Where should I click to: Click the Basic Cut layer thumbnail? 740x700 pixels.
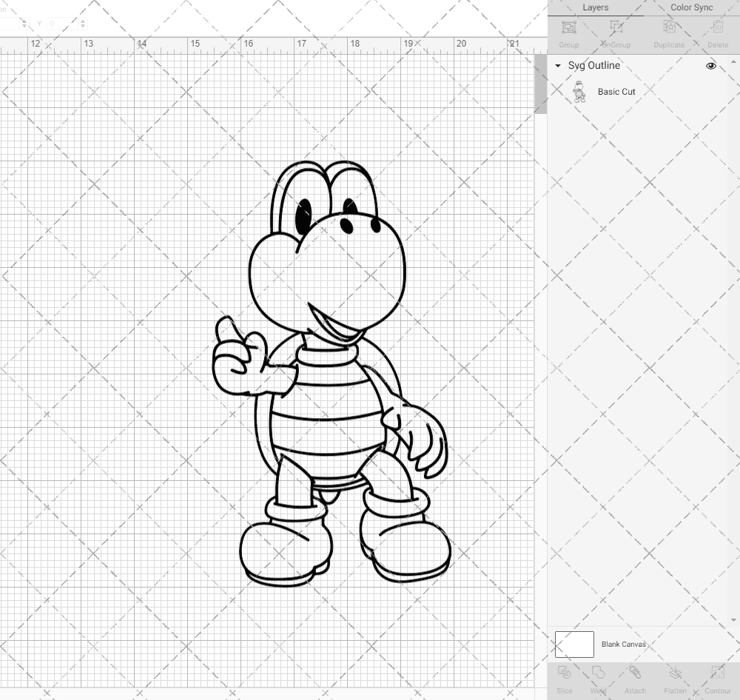[579, 91]
